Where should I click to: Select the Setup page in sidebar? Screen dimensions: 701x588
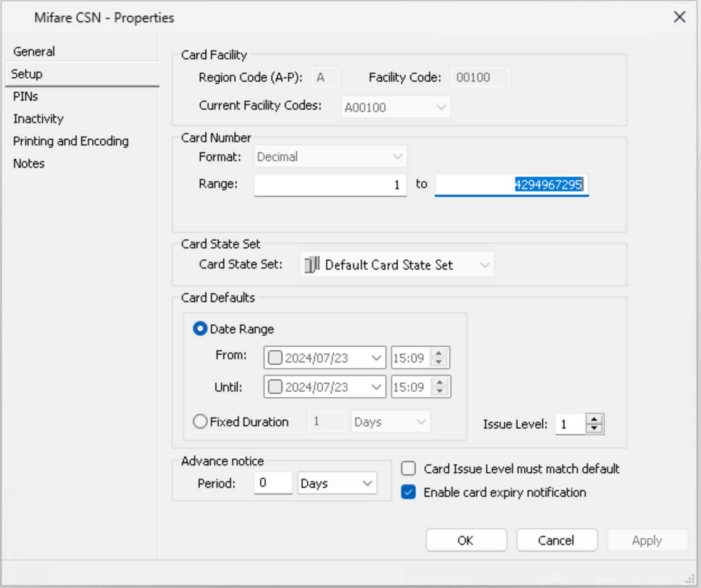(x=82, y=74)
